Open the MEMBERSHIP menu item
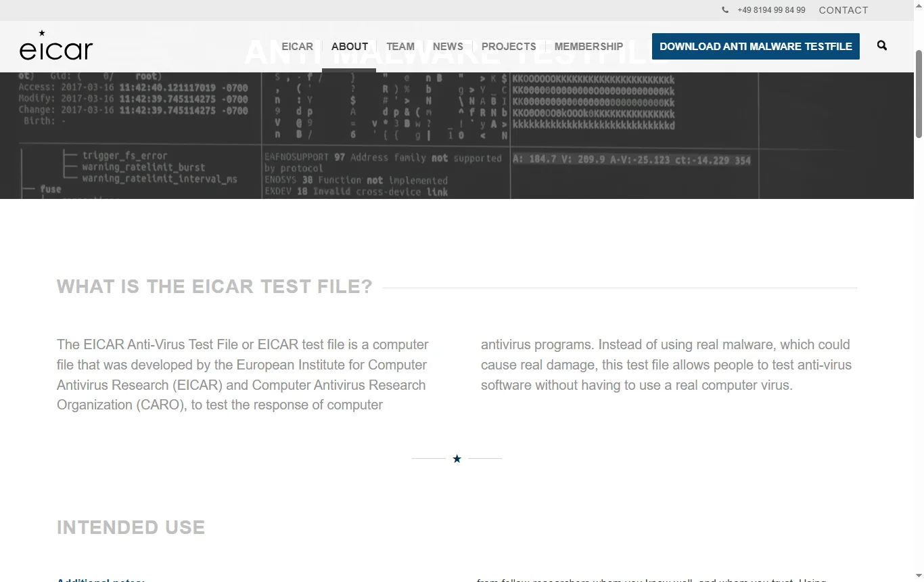Viewport: 924px width, 582px height. click(588, 47)
